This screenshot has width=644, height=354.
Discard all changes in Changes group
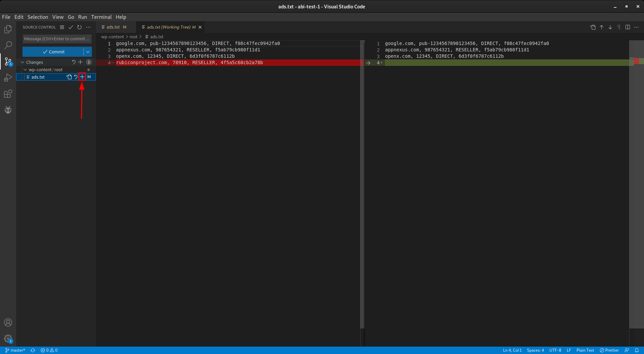point(74,62)
